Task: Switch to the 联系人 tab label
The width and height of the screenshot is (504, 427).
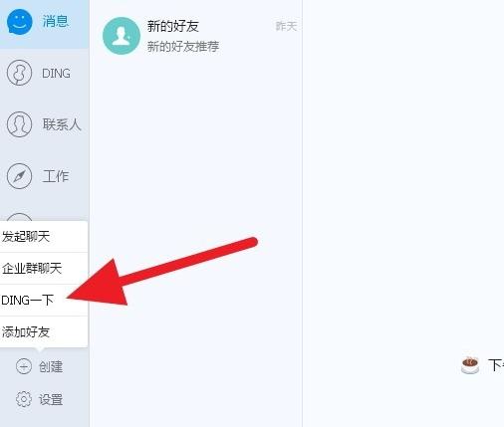Action: pos(62,124)
